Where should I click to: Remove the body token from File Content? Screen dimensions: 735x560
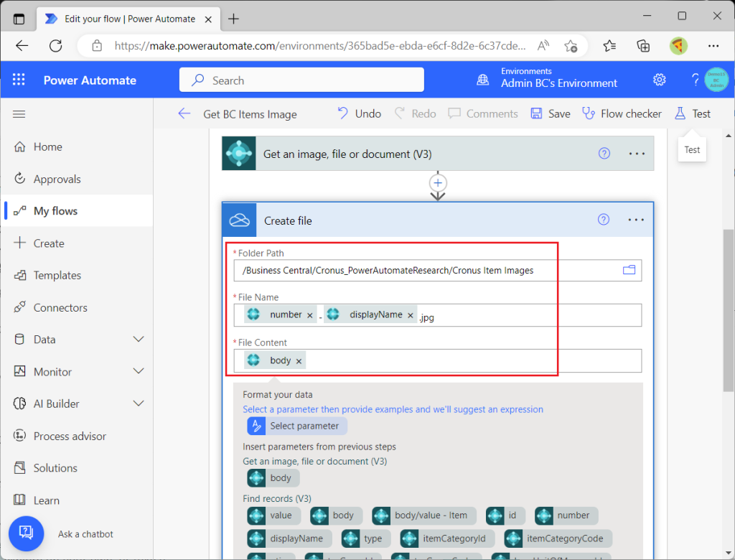[299, 360]
